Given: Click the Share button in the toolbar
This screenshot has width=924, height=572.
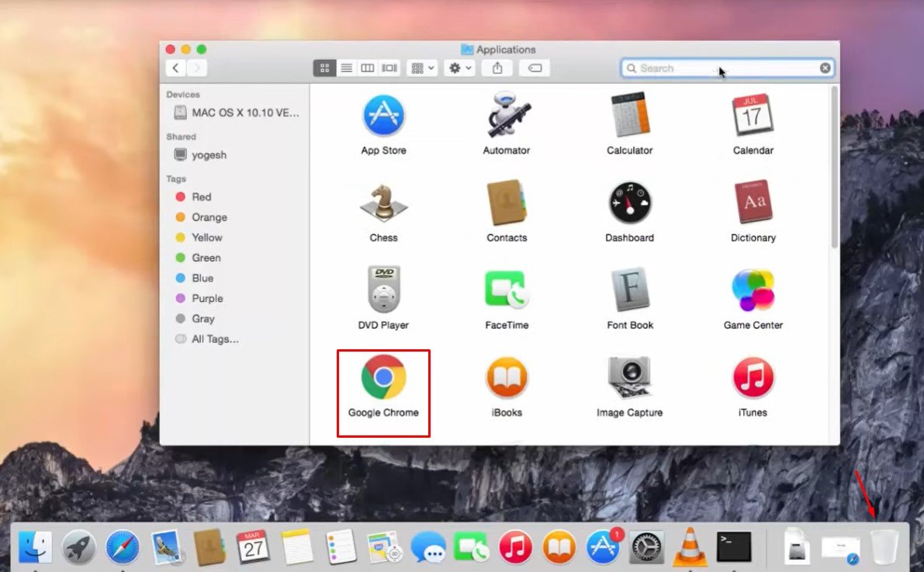Looking at the screenshot, I should (x=497, y=68).
